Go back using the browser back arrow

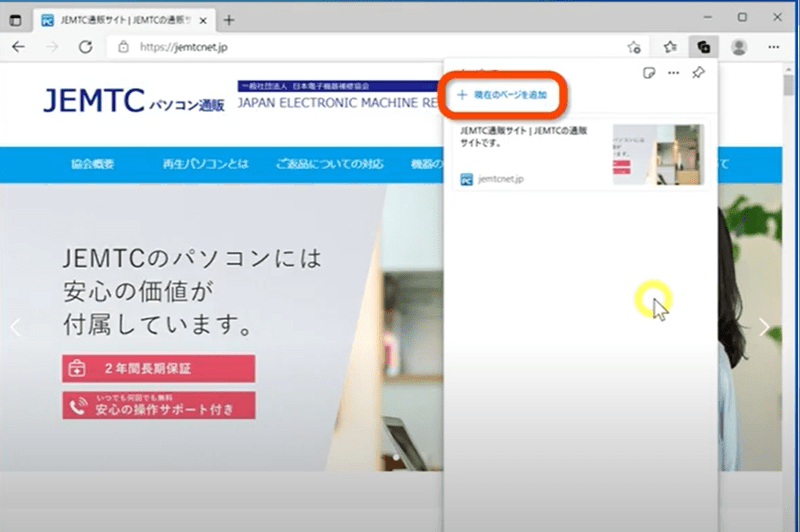(x=18, y=47)
